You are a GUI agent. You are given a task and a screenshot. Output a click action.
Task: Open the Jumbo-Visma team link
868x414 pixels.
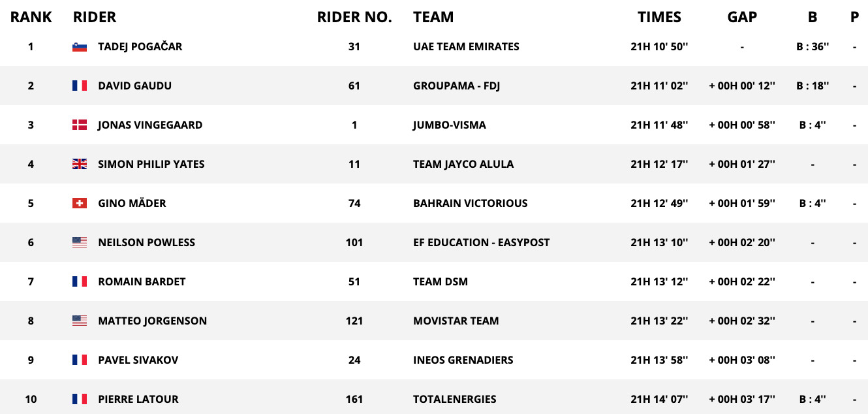[x=449, y=125]
